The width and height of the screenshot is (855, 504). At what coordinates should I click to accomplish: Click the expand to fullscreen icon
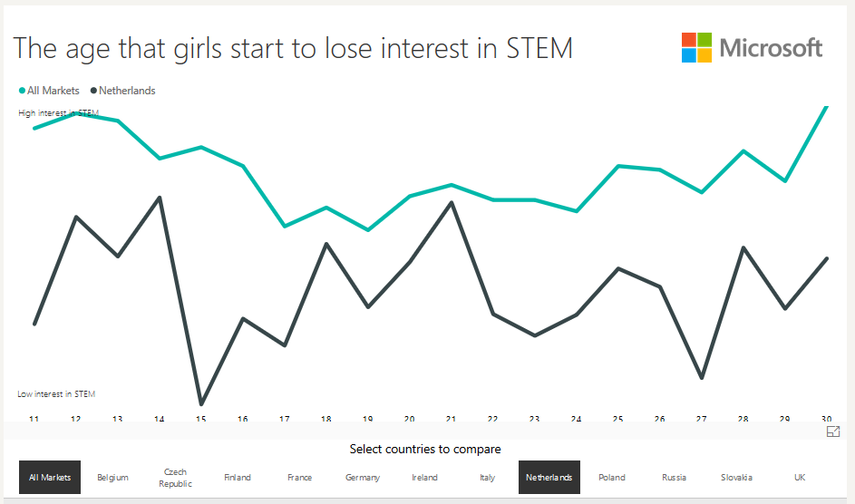[x=833, y=432]
